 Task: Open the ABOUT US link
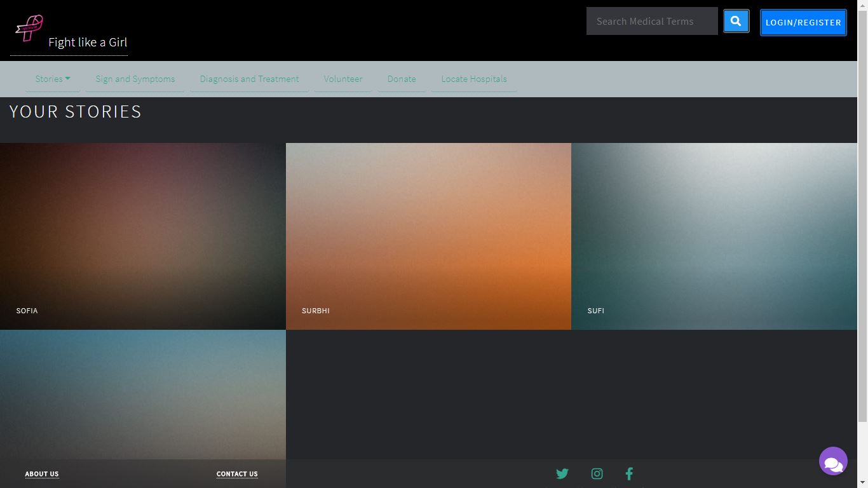click(42, 474)
